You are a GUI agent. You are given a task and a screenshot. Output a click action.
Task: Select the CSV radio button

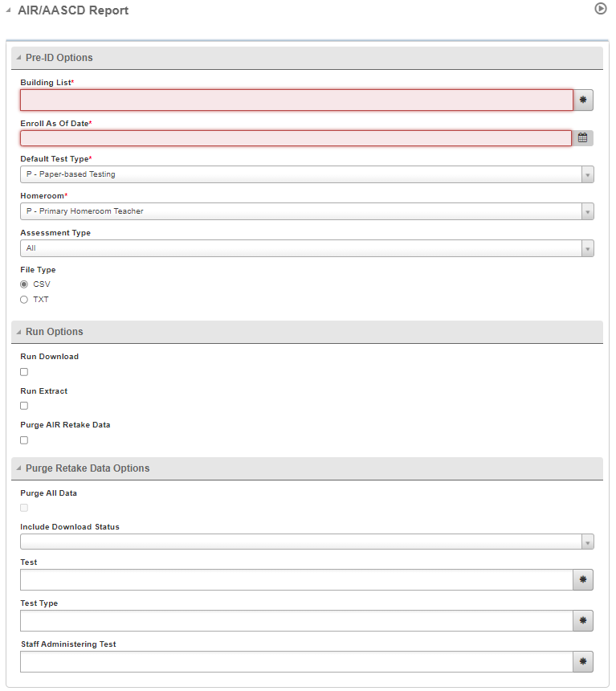(x=23, y=284)
